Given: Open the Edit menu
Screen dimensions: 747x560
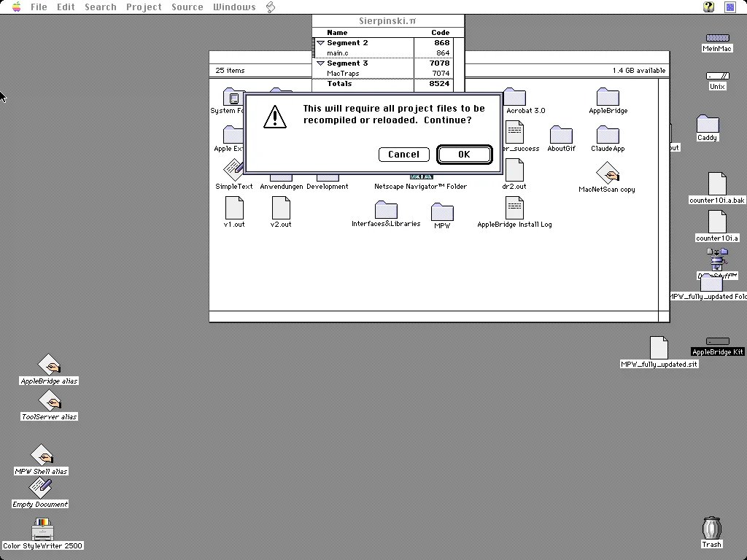Looking at the screenshot, I should point(66,7).
